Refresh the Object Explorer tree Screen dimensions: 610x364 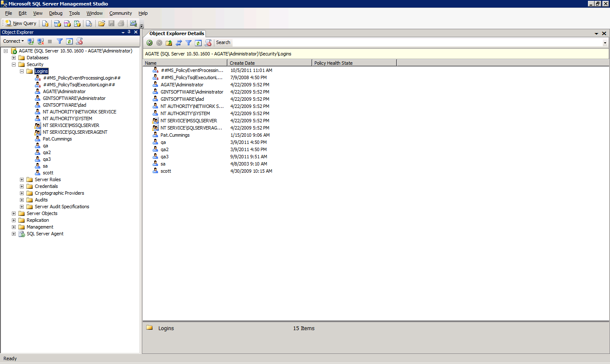69,41
